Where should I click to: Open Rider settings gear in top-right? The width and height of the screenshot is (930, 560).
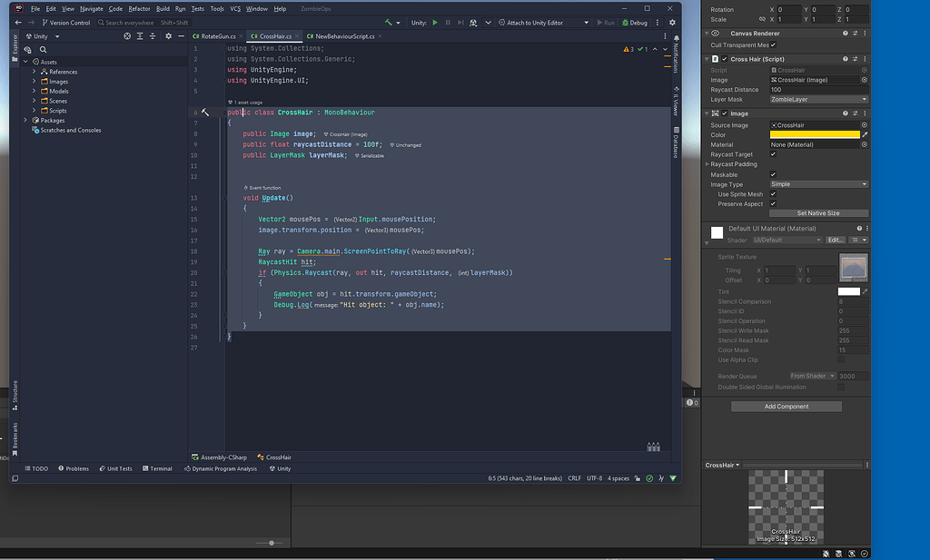(673, 22)
